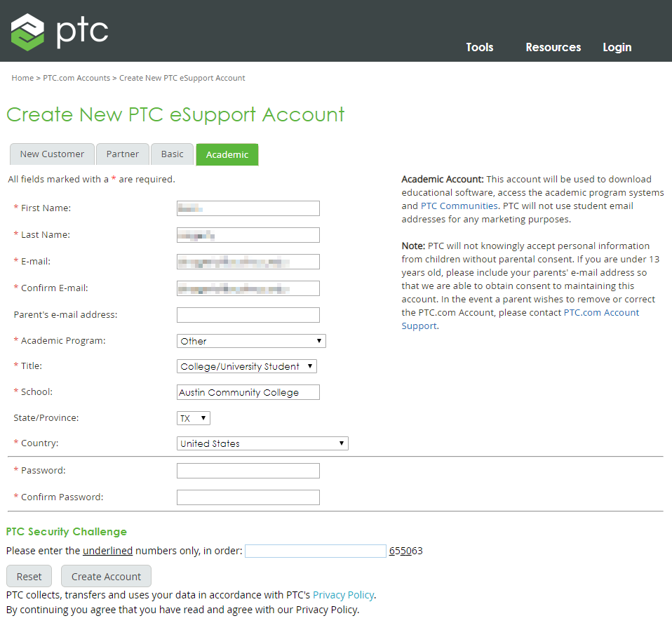
Task: Open the Resources menu
Action: tap(553, 47)
